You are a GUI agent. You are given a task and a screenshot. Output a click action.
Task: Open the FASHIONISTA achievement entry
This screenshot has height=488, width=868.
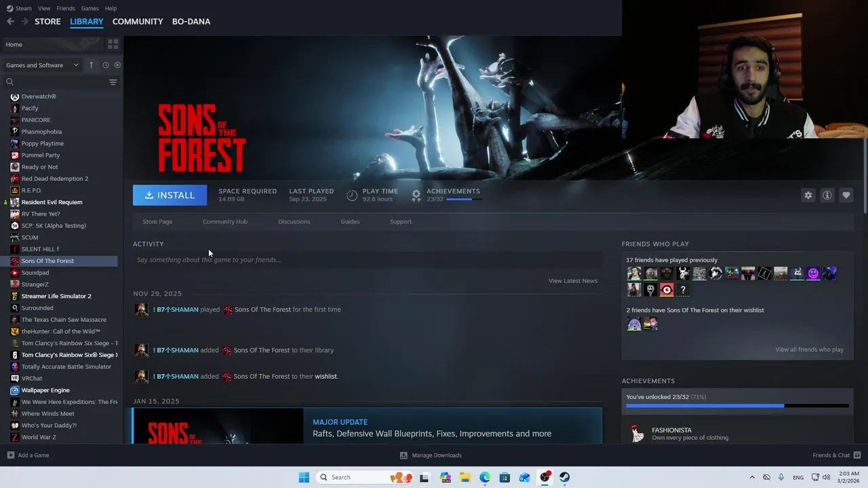pyautogui.click(x=737, y=433)
